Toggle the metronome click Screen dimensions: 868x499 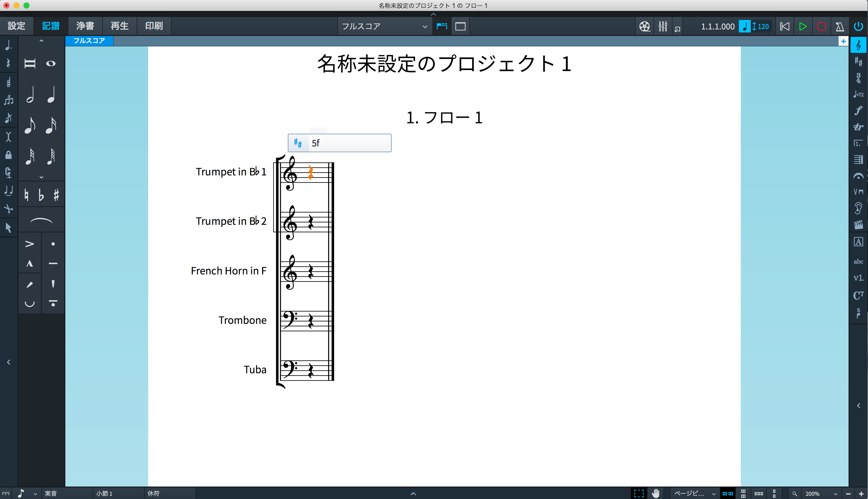tap(840, 26)
